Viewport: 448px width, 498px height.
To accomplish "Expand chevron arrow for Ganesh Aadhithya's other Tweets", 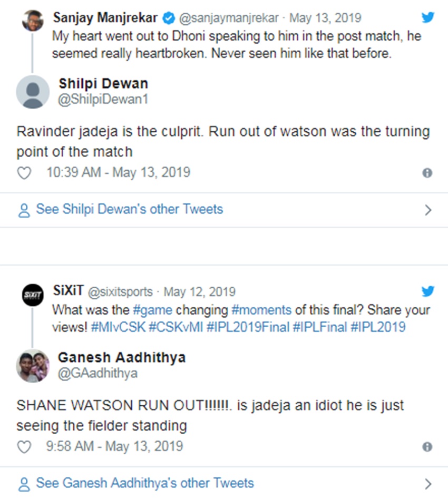I will [428, 484].
